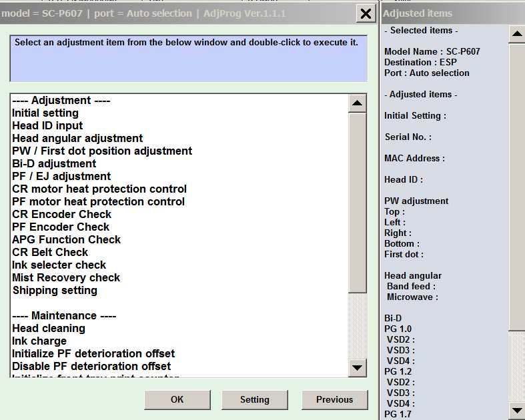Screen dimensions: 525x420
Task: Click the Microwave label
Action: point(412,297)
